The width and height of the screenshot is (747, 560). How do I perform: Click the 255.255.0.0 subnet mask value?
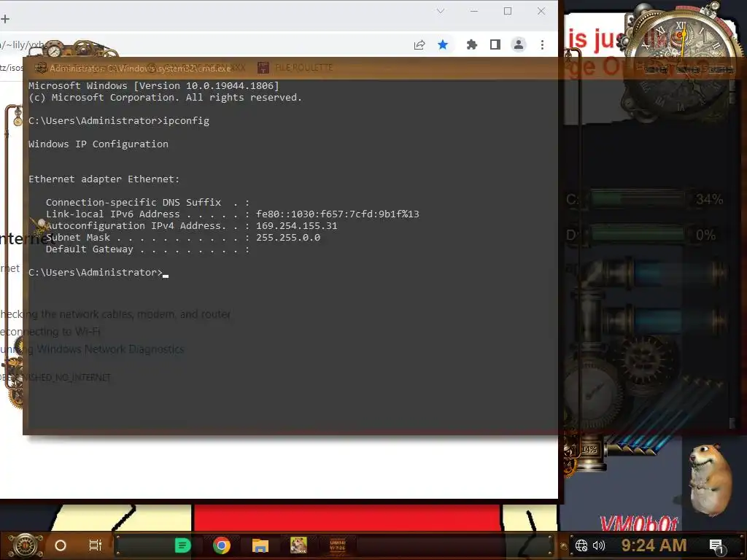pyautogui.click(x=288, y=237)
